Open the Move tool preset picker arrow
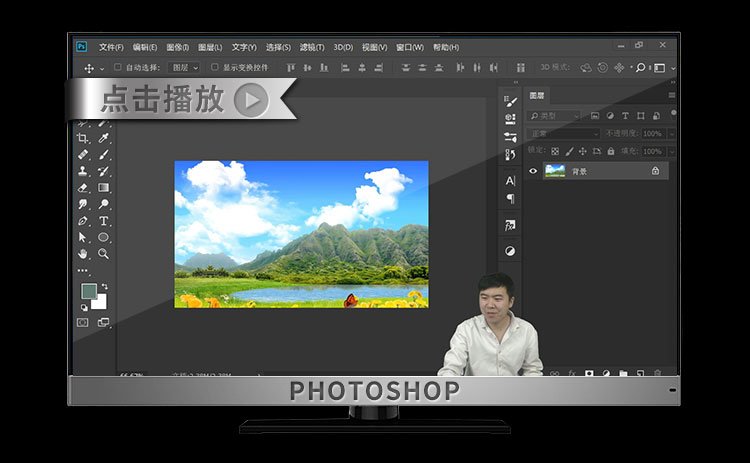The image size is (750, 463). point(102,69)
